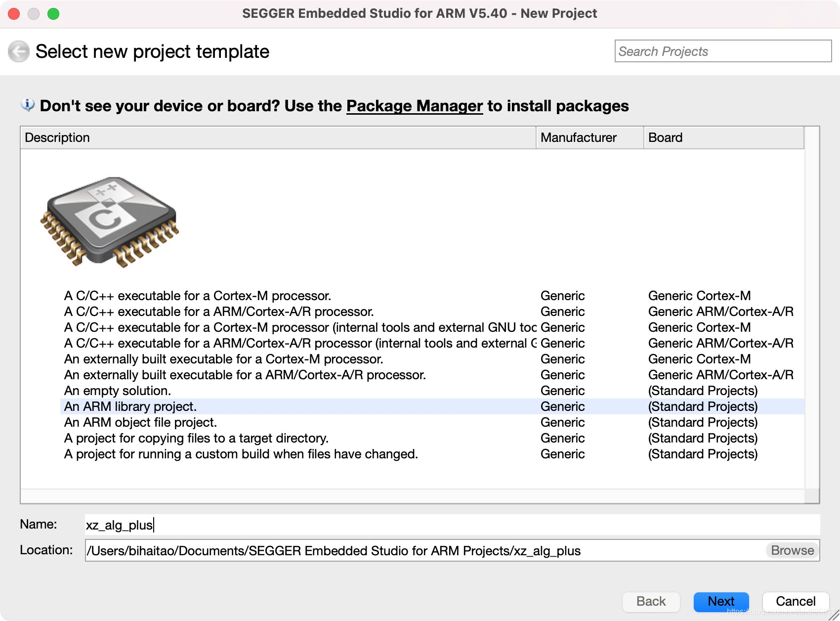
Task: Click the Back button
Action: [651, 602]
